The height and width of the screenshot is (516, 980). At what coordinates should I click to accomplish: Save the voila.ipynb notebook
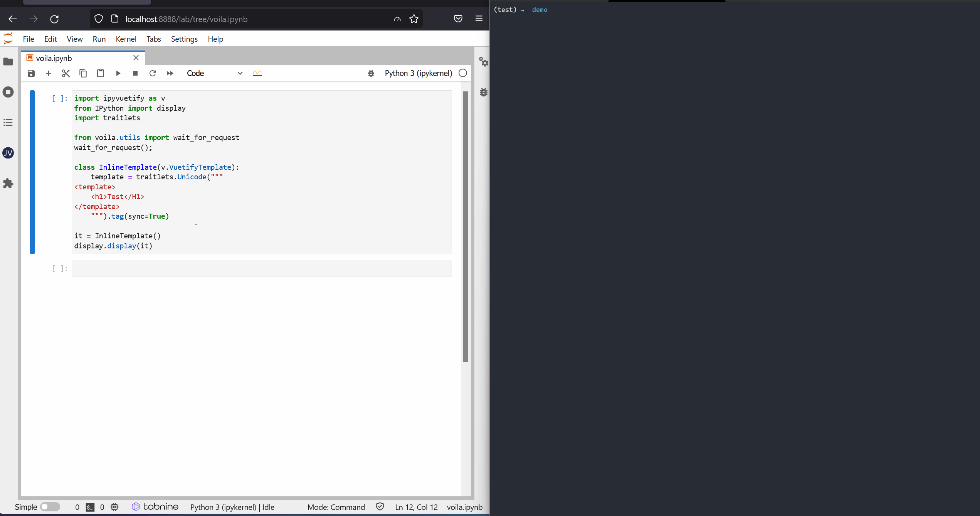click(31, 73)
